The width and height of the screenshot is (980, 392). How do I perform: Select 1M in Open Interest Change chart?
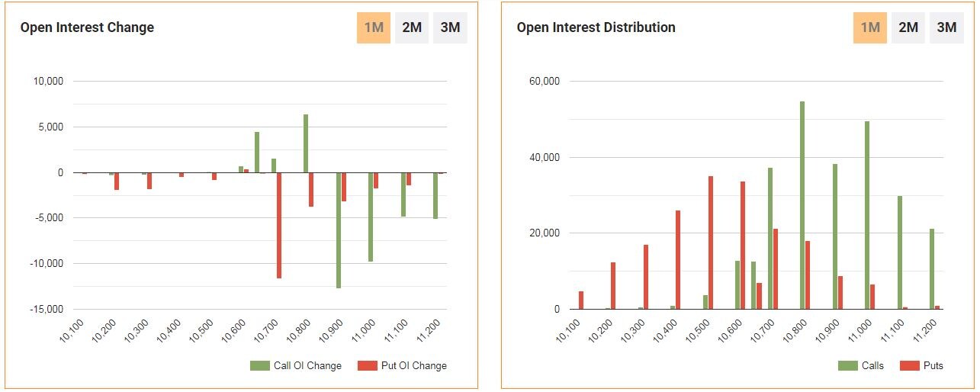pos(374,27)
